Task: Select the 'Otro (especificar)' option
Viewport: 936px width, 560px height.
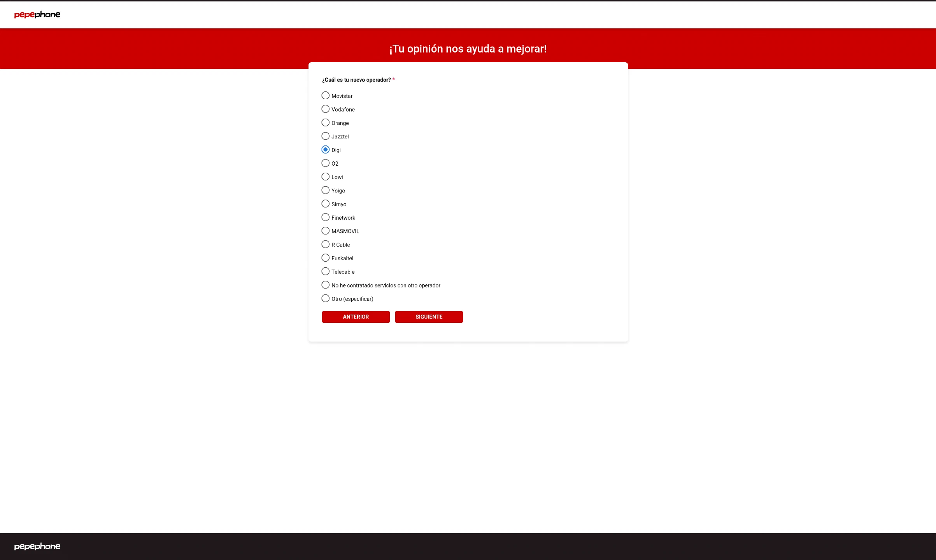Action: pyautogui.click(x=326, y=299)
